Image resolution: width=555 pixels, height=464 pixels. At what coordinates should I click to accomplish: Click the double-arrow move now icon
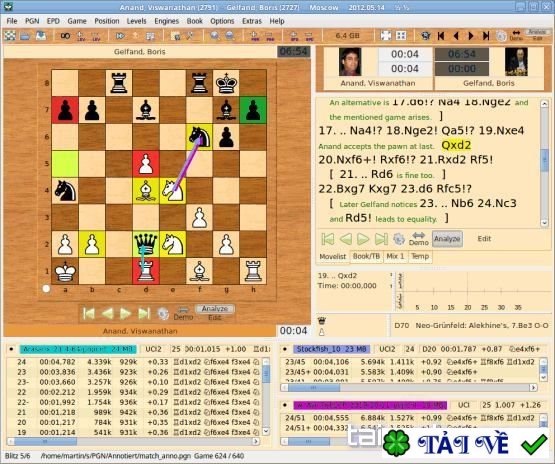click(x=120, y=36)
